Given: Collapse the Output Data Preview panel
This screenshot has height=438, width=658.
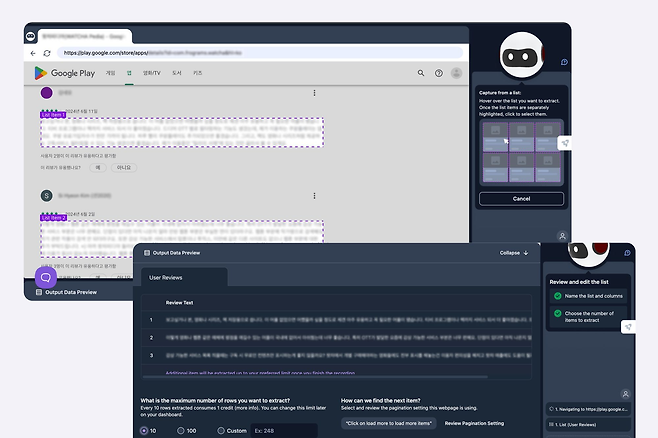Looking at the screenshot, I should click(514, 253).
